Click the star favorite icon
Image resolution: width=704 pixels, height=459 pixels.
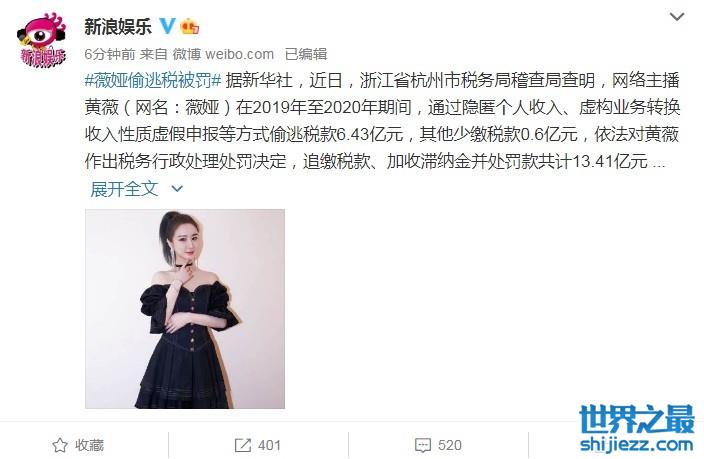click(x=60, y=446)
